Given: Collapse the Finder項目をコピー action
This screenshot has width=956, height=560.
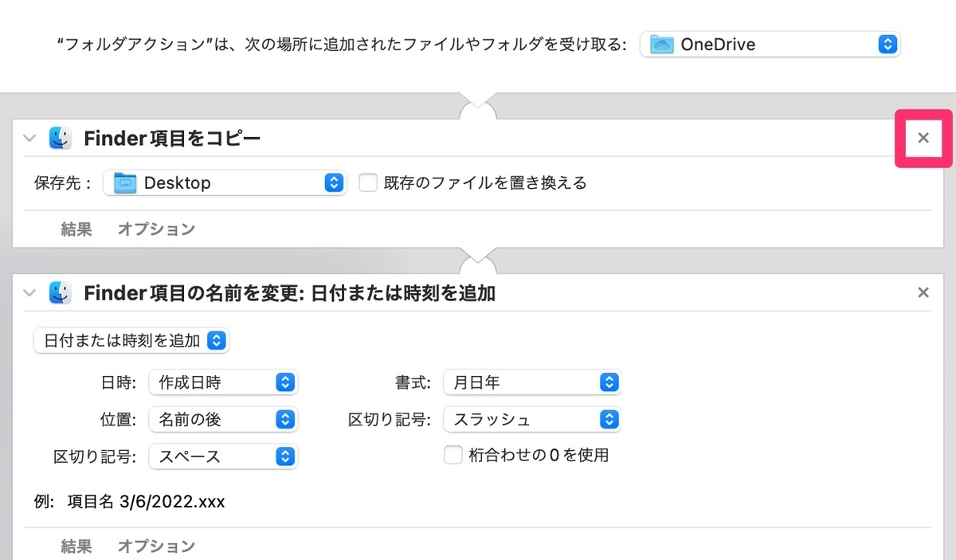Looking at the screenshot, I should tap(29, 138).
